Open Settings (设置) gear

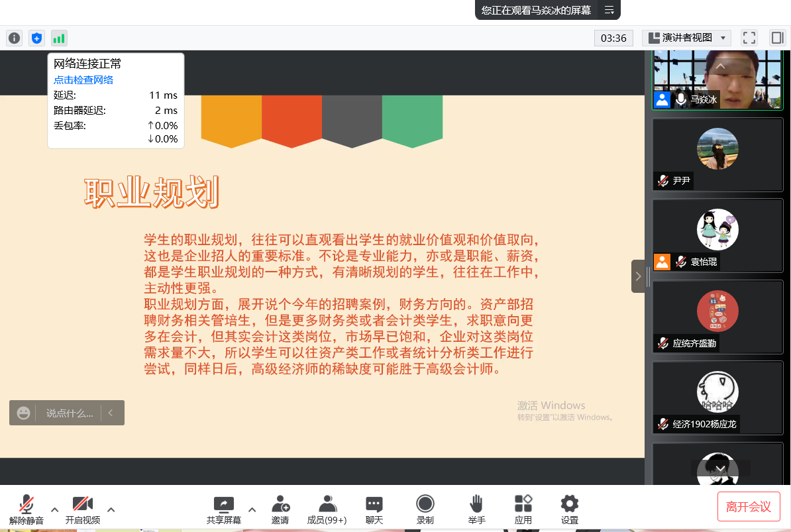(569, 509)
